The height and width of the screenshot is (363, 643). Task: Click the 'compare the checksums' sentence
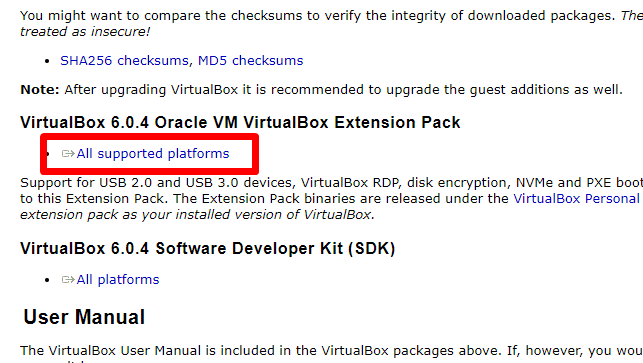click(x=331, y=24)
